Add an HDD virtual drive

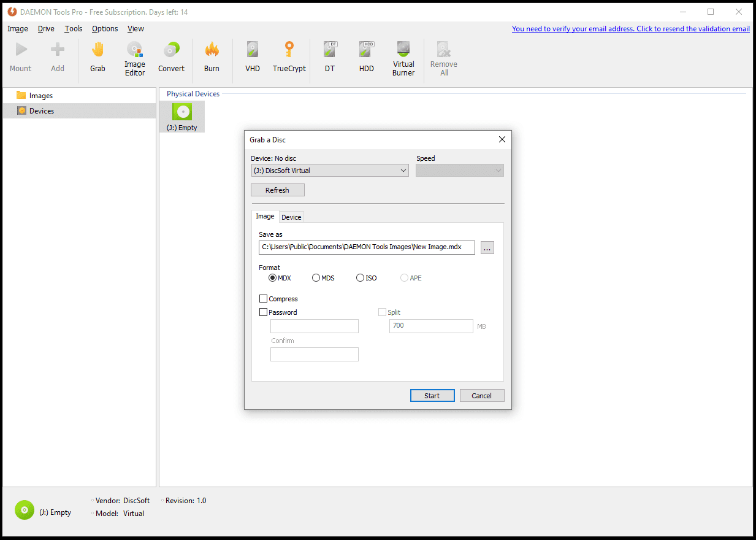coord(367,57)
